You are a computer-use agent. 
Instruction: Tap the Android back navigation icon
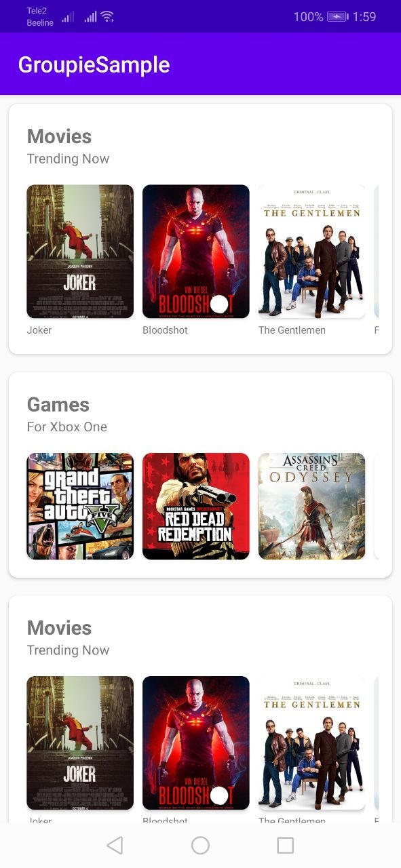coord(115,845)
